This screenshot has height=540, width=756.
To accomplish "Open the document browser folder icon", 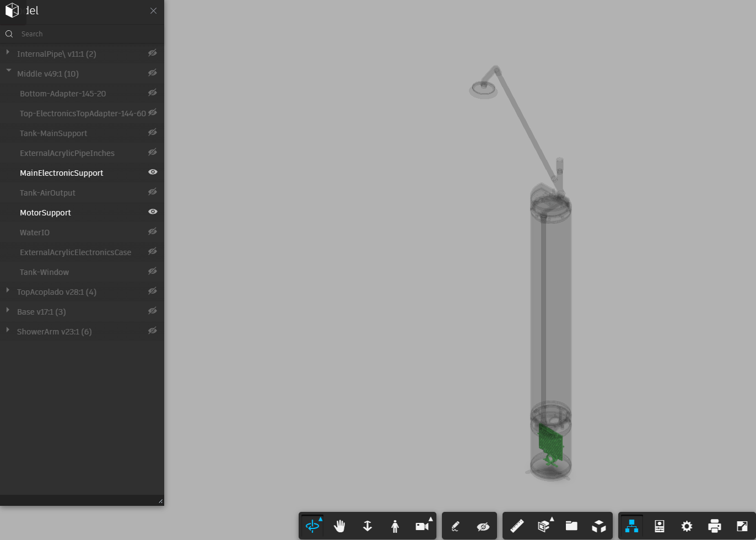I will tap(571, 526).
